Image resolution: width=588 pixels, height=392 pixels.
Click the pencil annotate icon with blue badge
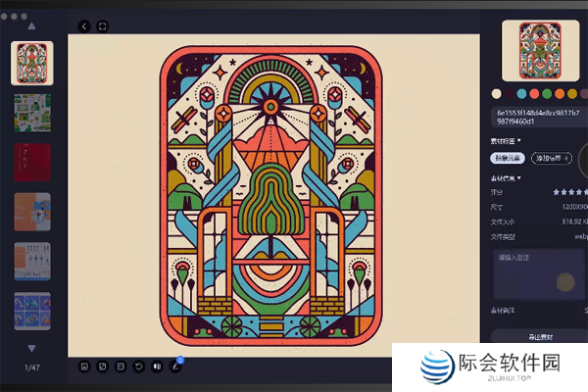point(176,367)
